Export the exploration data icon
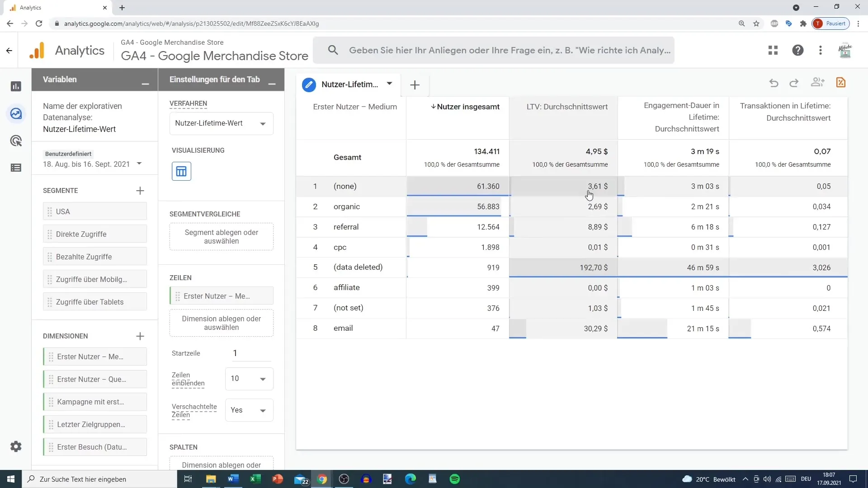Viewport: 868px width, 488px height. [x=841, y=82]
